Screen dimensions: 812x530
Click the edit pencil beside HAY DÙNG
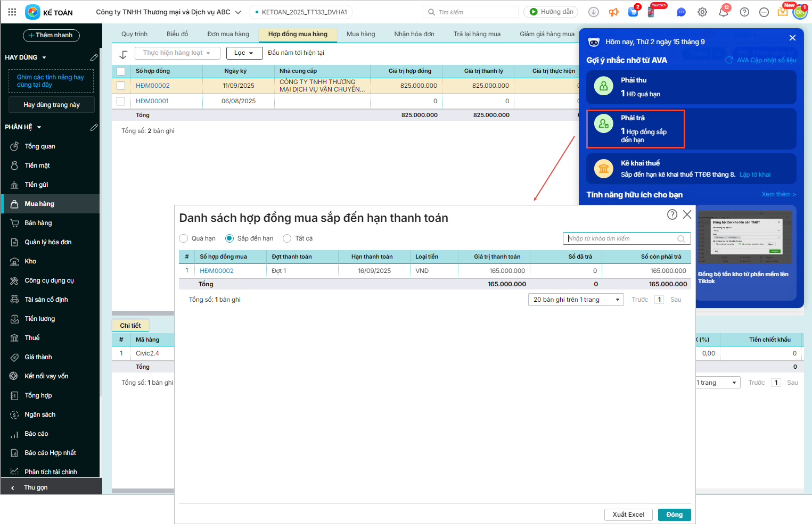coord(94,57)
